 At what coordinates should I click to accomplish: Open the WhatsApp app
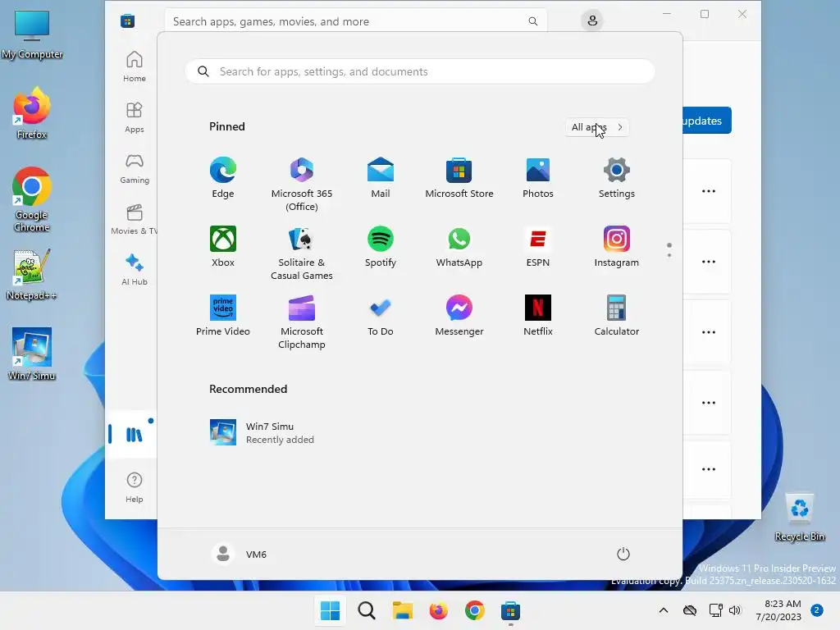(x=459, y=246)
